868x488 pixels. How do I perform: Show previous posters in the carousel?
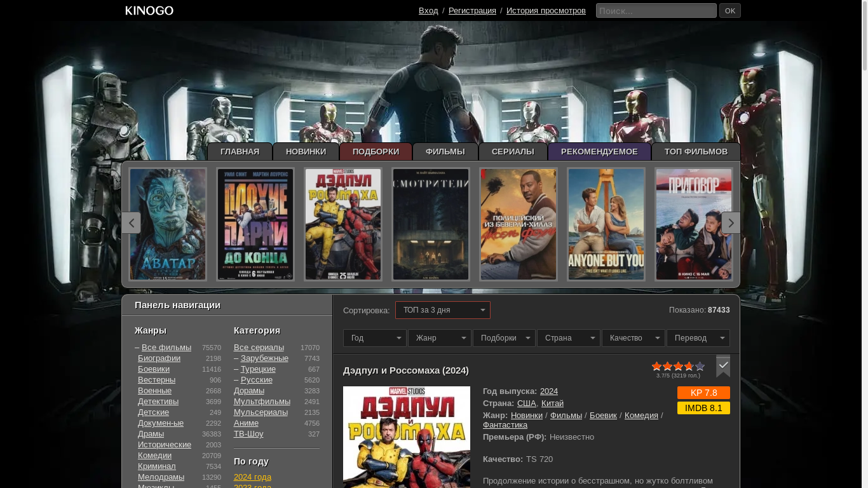coord(131,222)
